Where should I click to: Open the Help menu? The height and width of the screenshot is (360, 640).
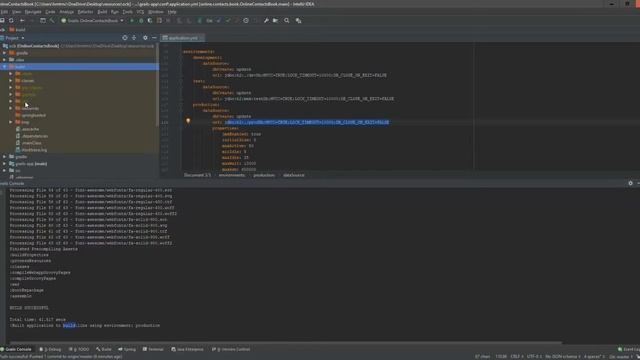[172, 12]
